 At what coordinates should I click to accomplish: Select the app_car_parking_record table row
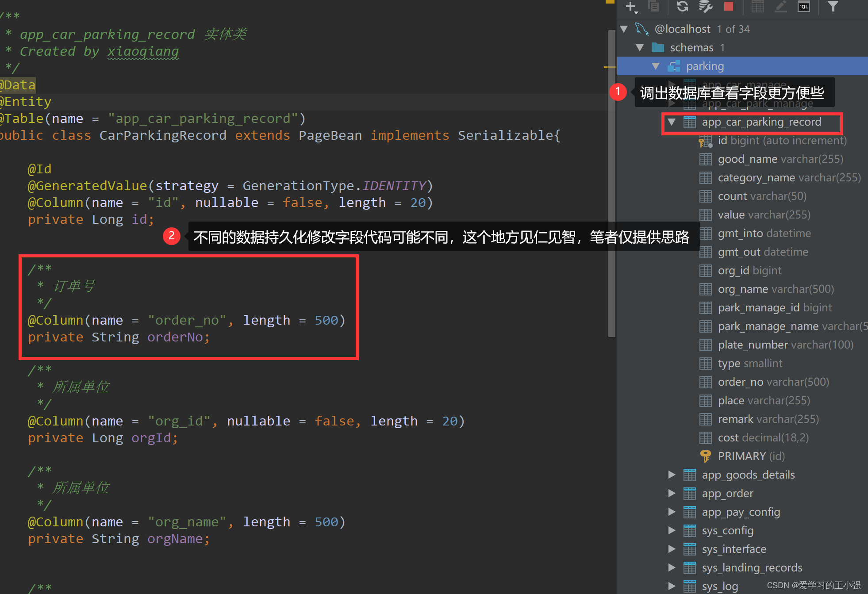pos(742,122)
